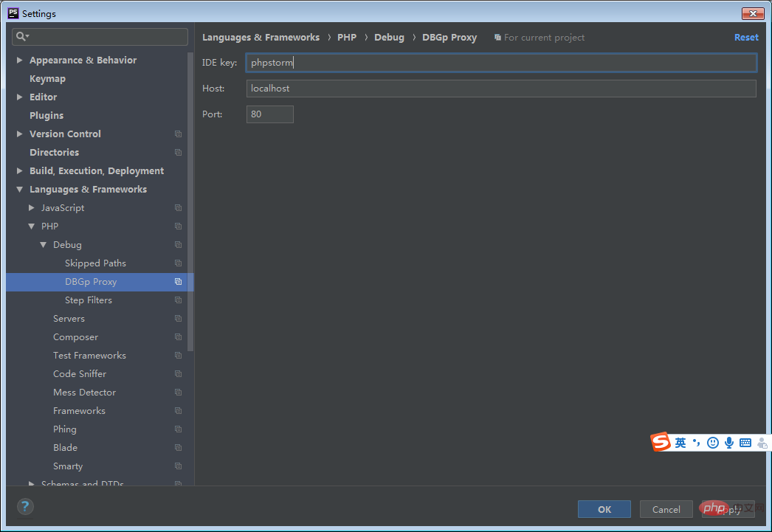
Task: Click the project icon beside Composer
Action: [x=178, y=337]
